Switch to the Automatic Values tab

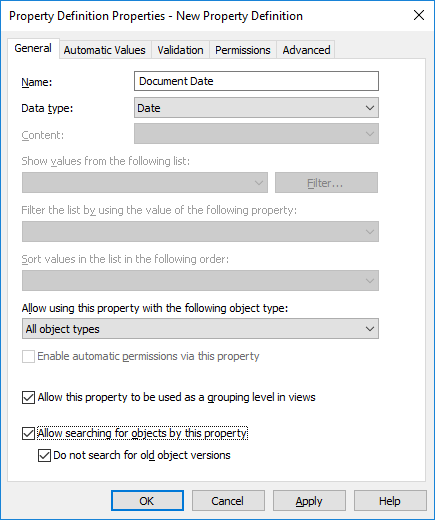[105, 50]
